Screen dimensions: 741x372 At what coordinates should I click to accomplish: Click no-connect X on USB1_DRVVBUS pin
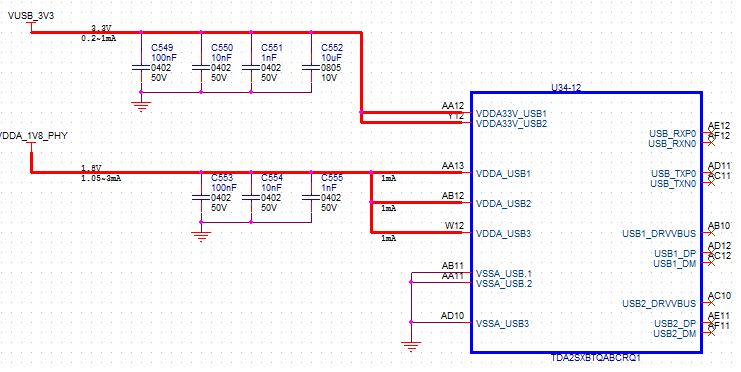pyautogui.click(x=711, y=233)
